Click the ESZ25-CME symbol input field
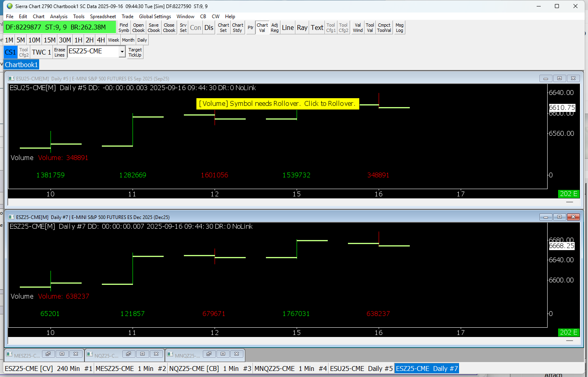 click(93, 51)
